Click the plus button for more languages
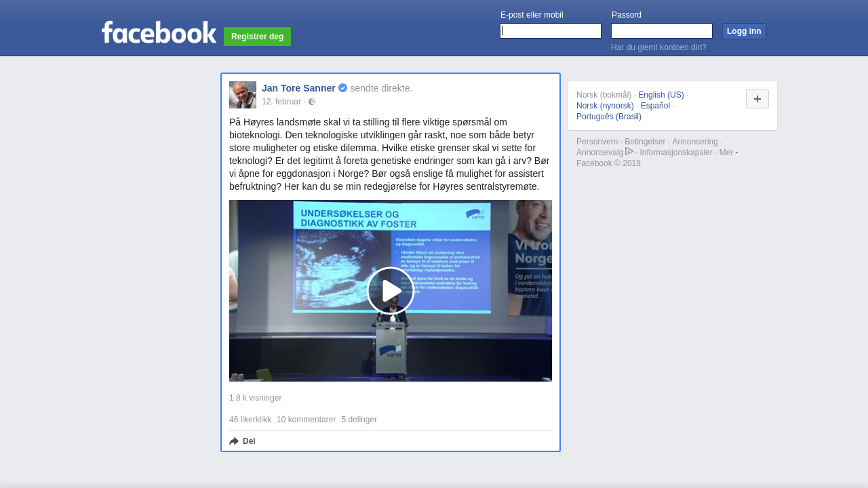Image resolution: width=868 pixels, height=488 pixels. click(x=757, y=99)
